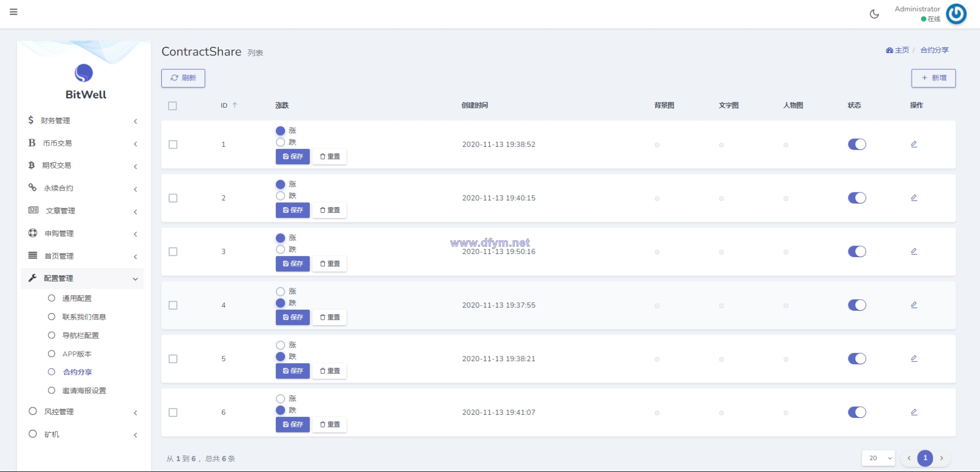Go to 主页 breadcrumb link
The image size is (980, 472).
(x=902, y=50)
